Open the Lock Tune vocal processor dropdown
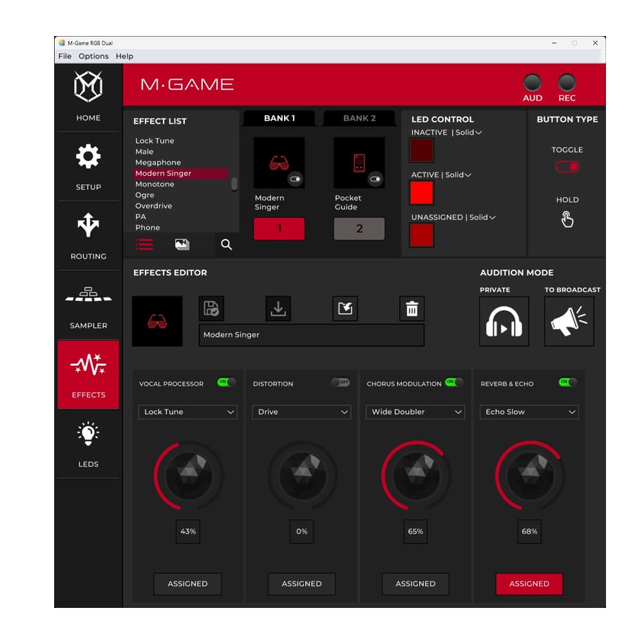 click(x=187, y=412)
